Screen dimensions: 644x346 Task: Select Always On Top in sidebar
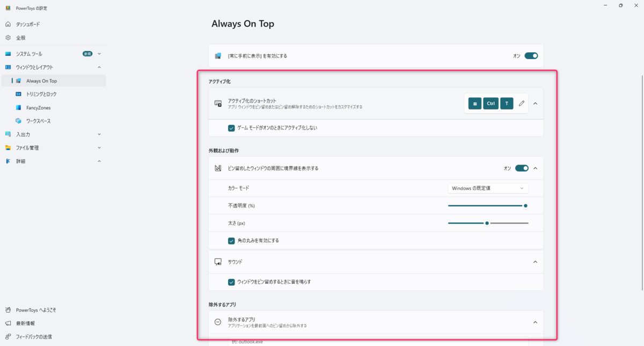click(53, 81)
